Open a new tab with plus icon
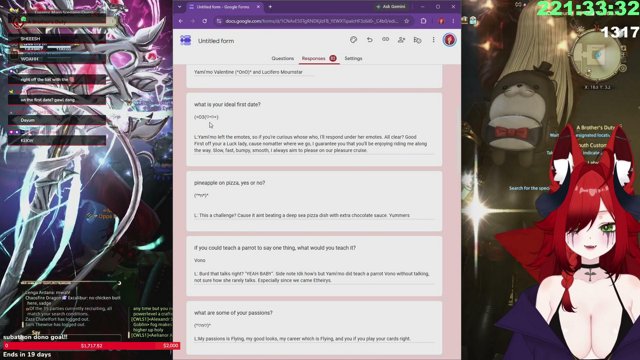The width and height of the screenshot is (640, 360). pos(270,7)
